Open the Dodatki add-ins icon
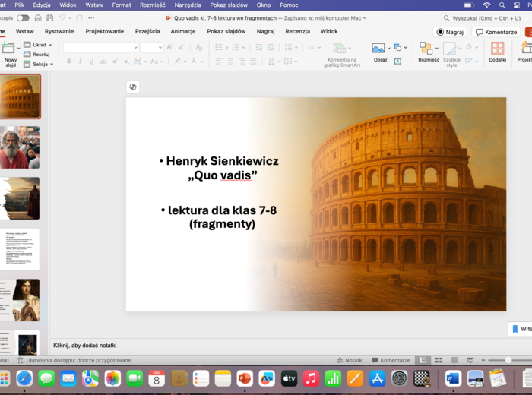 (x=497, y=49)
